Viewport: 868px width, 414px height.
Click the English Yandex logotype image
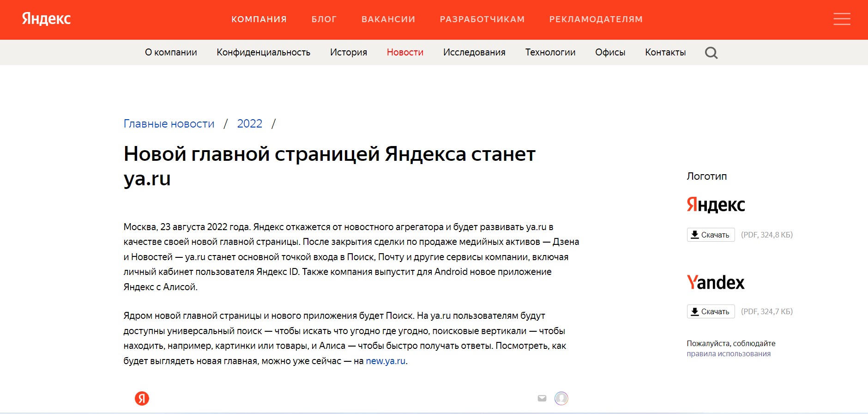716,282
